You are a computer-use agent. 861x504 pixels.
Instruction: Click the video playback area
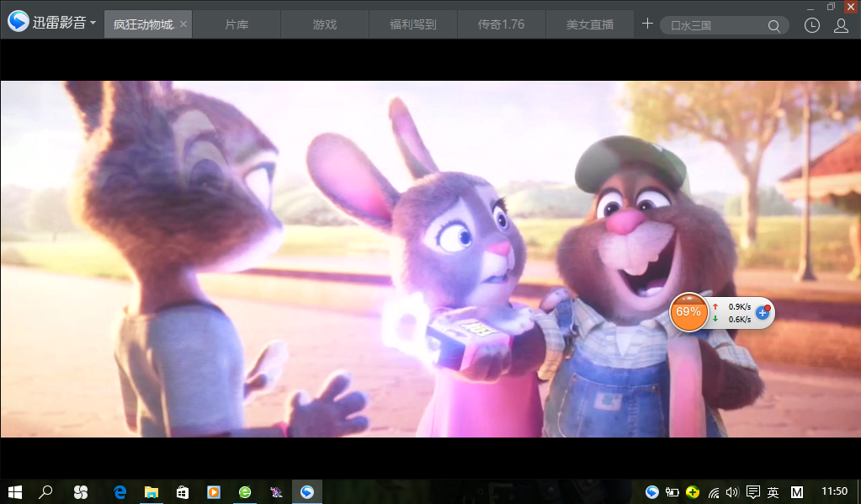point(431,259)
